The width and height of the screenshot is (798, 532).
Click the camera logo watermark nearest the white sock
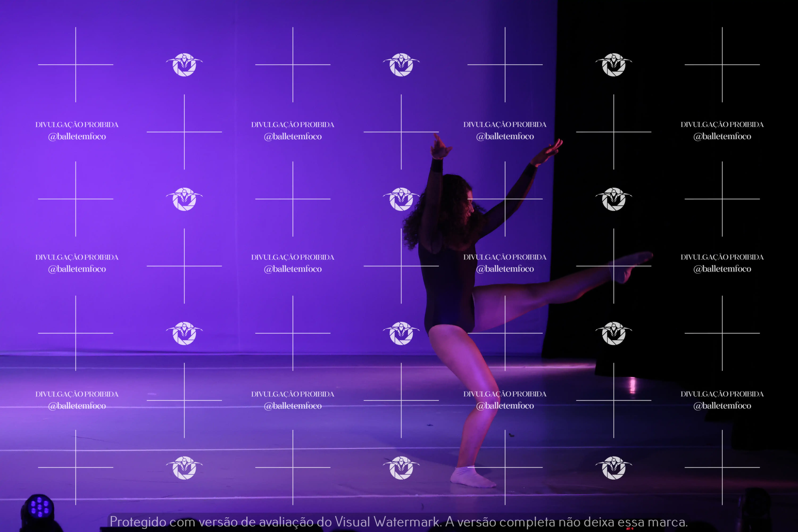coord(401,468)
